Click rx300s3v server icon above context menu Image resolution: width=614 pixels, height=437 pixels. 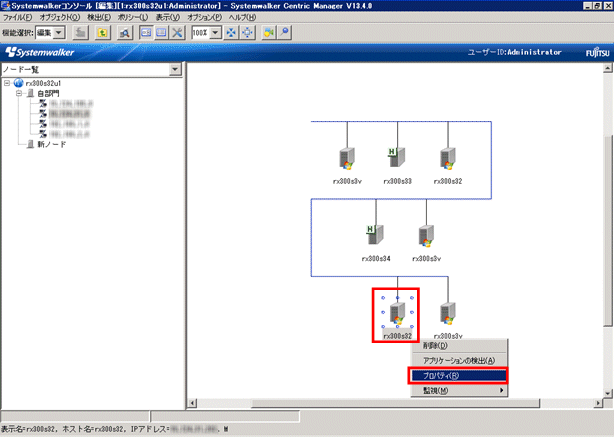coord(448,314)
